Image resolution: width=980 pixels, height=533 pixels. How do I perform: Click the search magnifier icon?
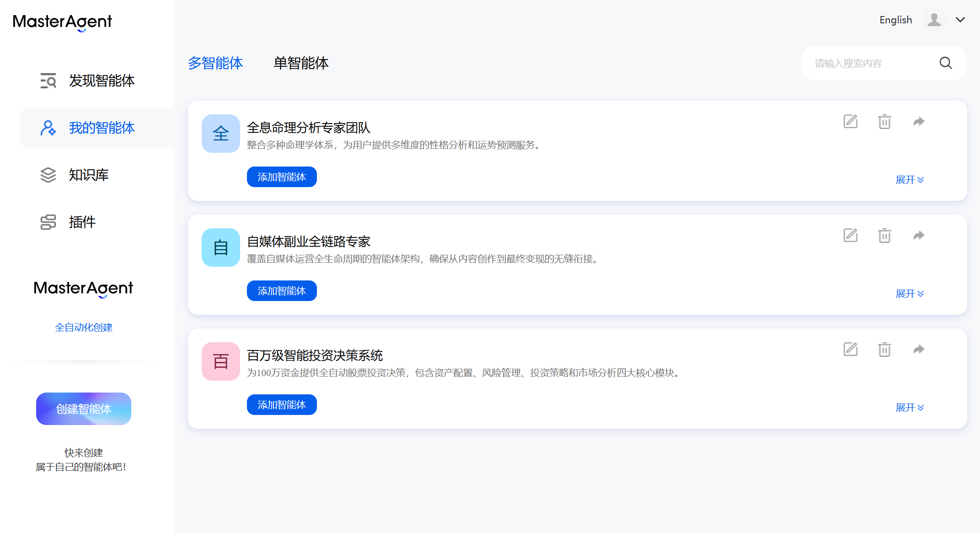[946, 63]
